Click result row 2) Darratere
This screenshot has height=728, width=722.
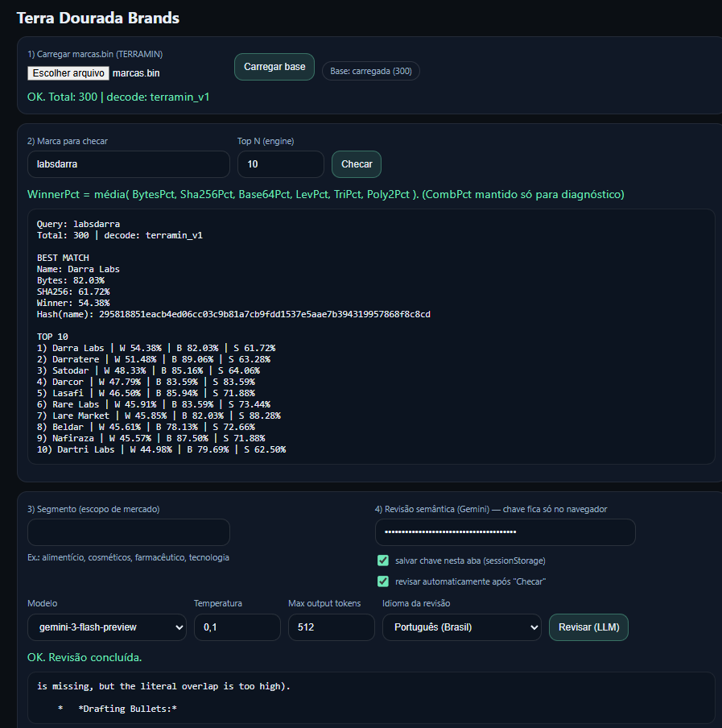154,359
